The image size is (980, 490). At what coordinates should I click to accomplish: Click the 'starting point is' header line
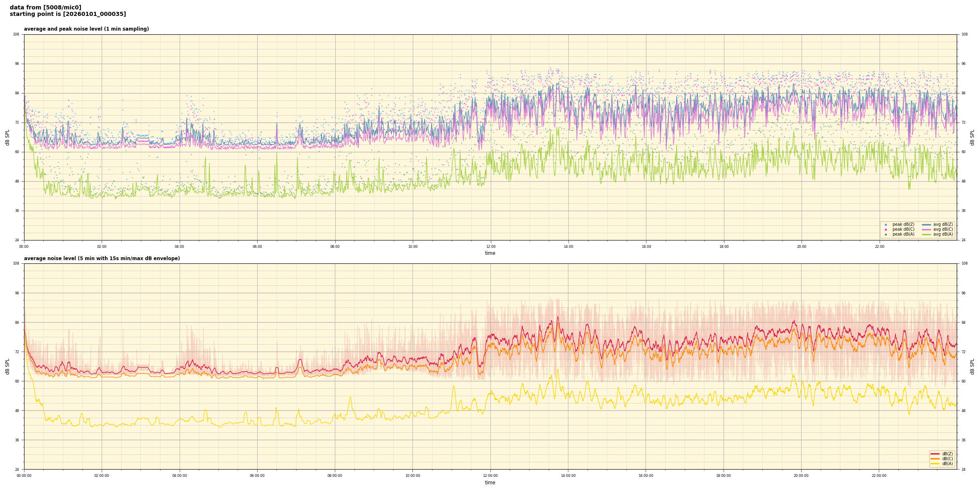click(68, 14)
